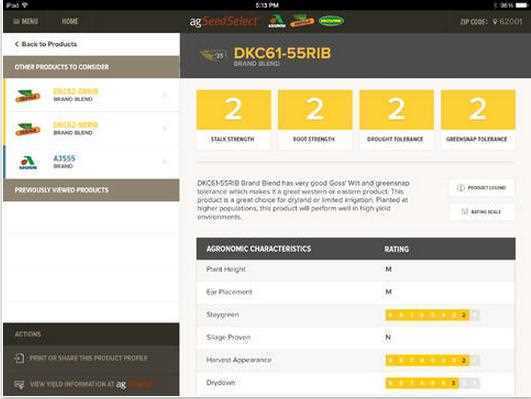
Task: Open the second DEKALB Brand Blend product logo
Action: coord(28,129)
